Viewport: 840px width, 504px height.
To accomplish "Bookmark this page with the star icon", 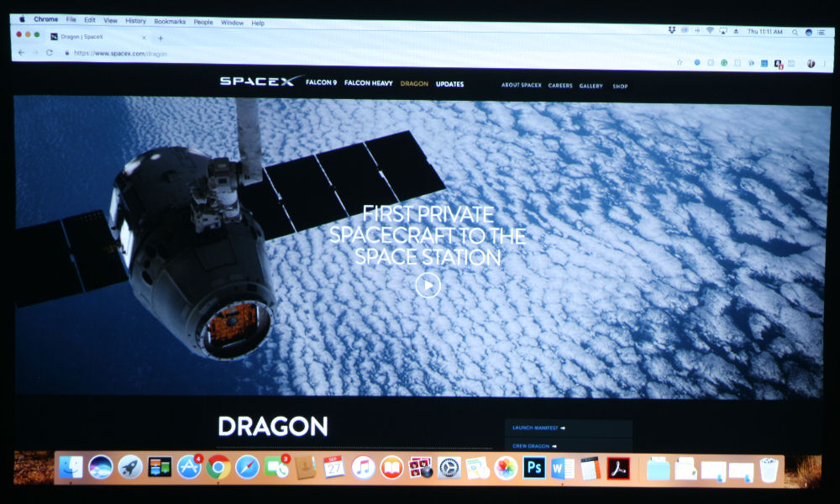I will pyautogui.click(x=680, y=62).
